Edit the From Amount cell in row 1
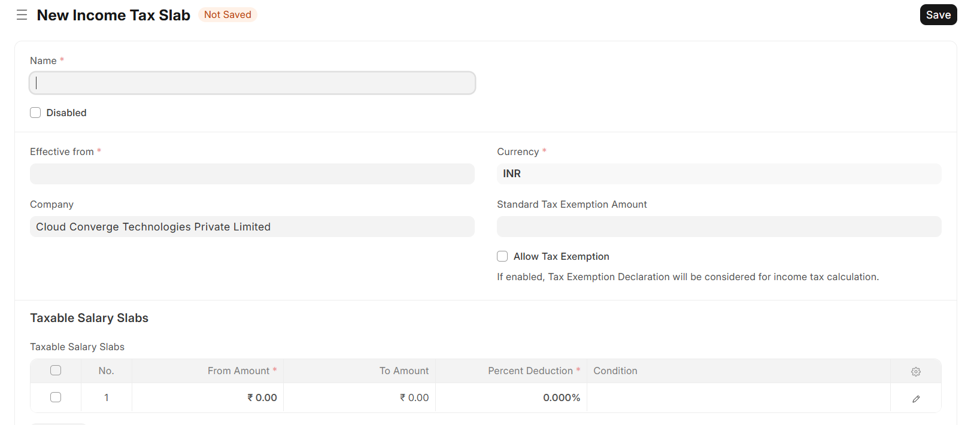This screenshot has height=425, width=980. [x=208, y=397]
